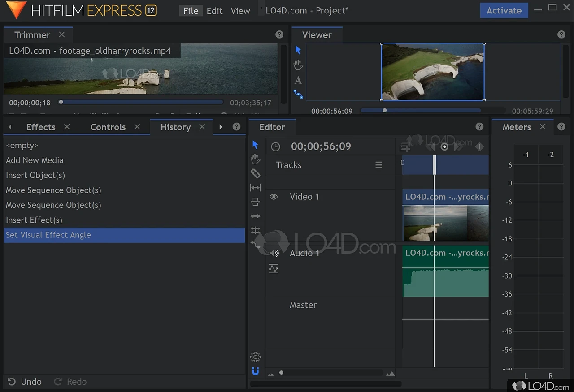This screenshot has height=392, width=574.
Task: Go to previous keyframe in Editor
Action: click(430, 147)
